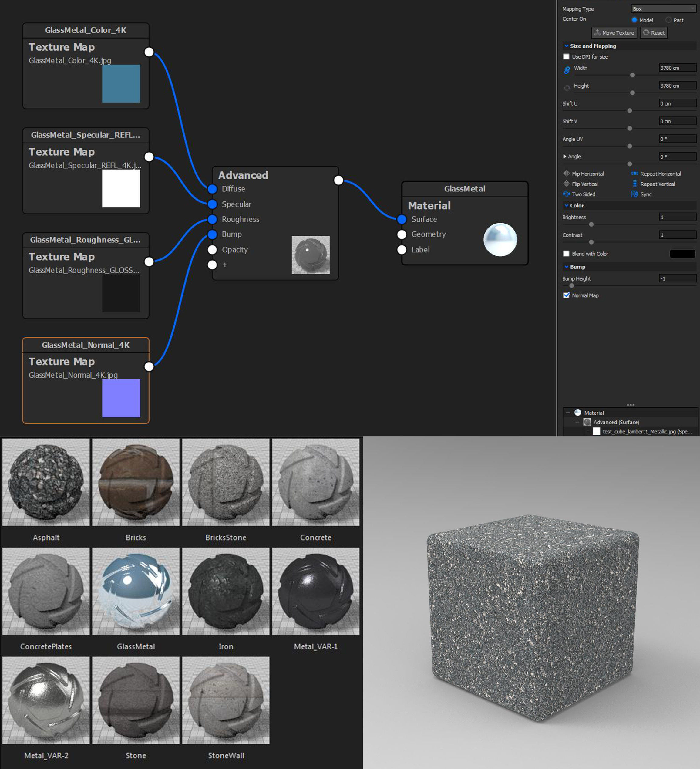Collapse the Size and Mapping section
Image resolution: width=700 pixels, height=769 pixels.
[x=567, y=46]
